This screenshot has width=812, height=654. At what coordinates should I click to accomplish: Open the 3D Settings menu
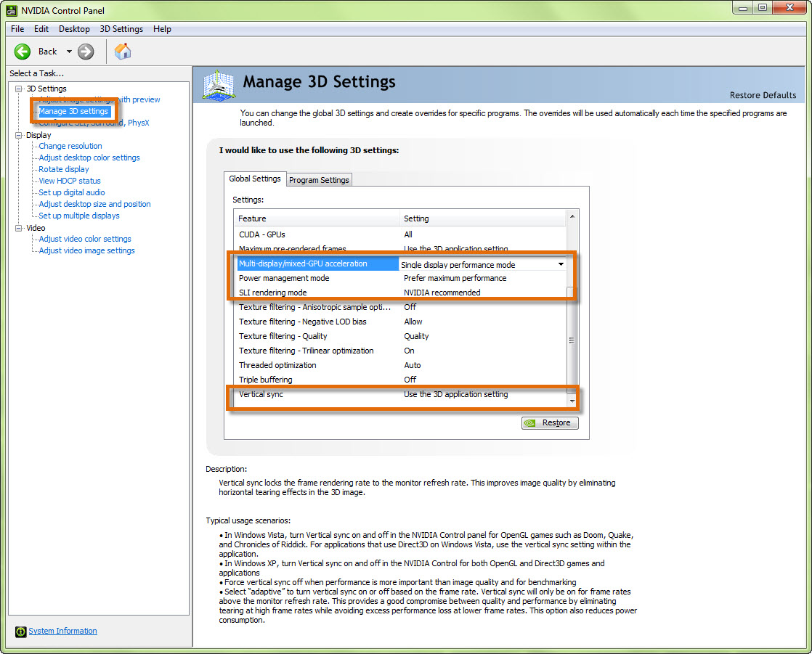(121, 29)
